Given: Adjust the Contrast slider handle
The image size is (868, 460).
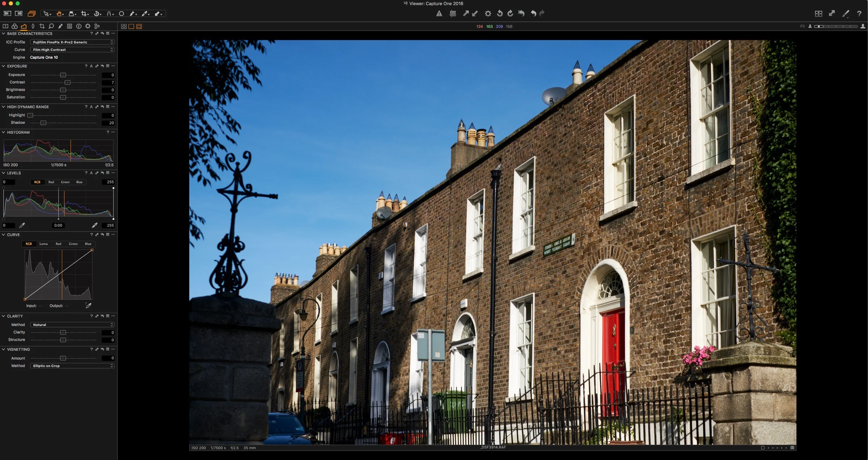Looking at the screenshot, I should (x=67, y=83).
